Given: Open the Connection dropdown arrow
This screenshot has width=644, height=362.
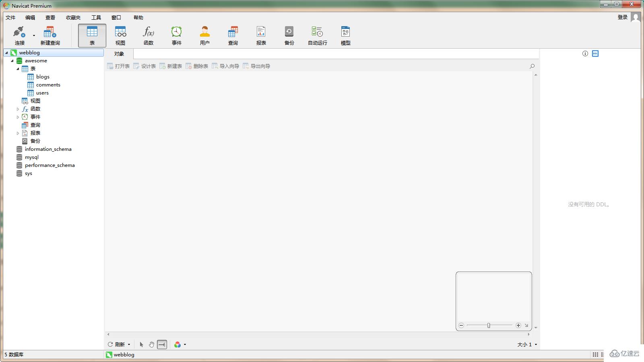Looking at the screenshot, I should [x=34, y=36].
